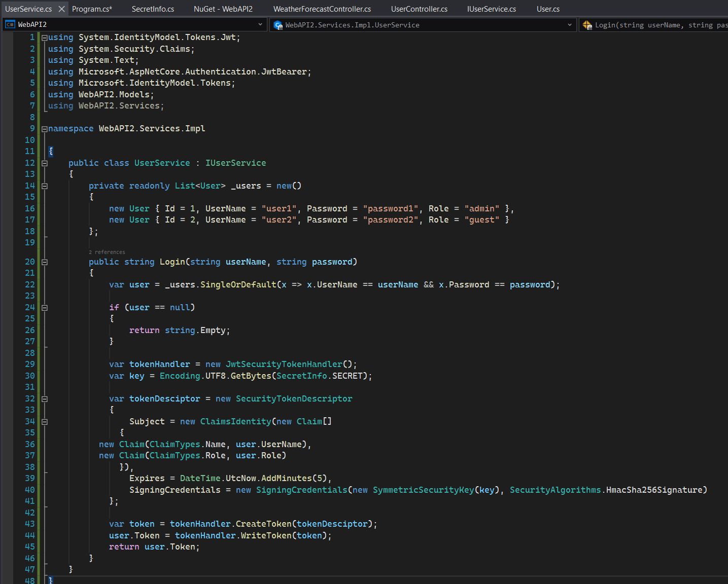Image resolution: width=728 pixels, height=584 pixels.
Task: Click line number 32 in the gutter
Action: pyautogui.click(x=30, y=398)
